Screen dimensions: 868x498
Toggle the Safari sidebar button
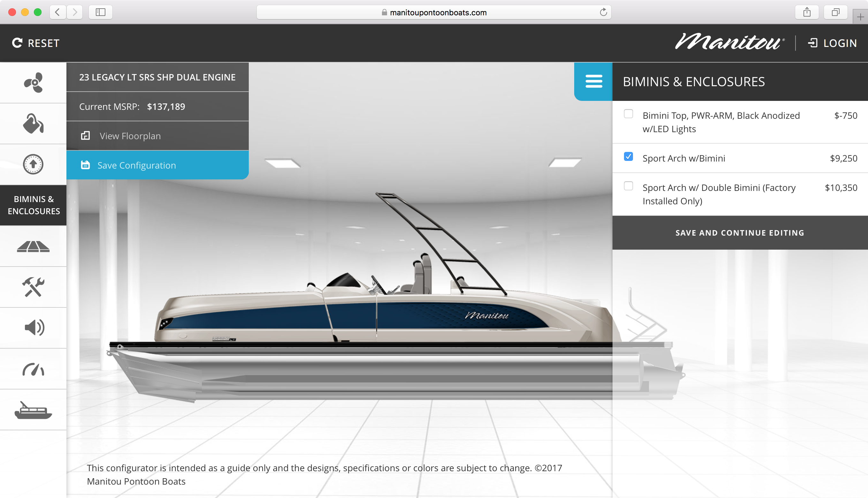[x=100, y=12]
